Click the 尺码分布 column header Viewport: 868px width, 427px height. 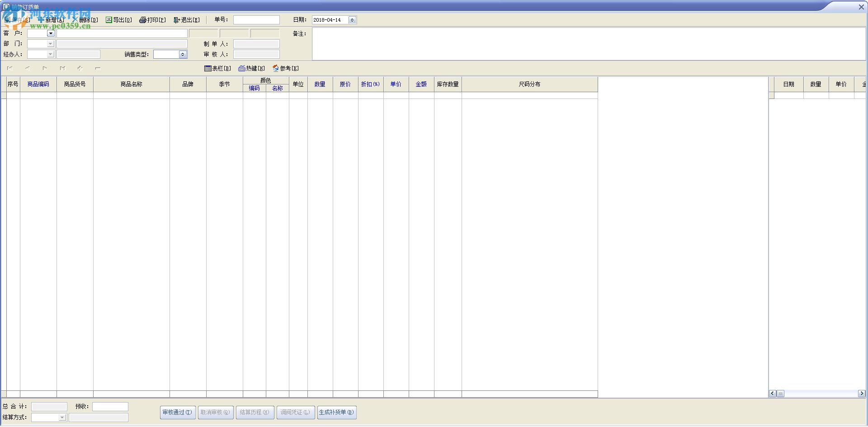(530, 84)
